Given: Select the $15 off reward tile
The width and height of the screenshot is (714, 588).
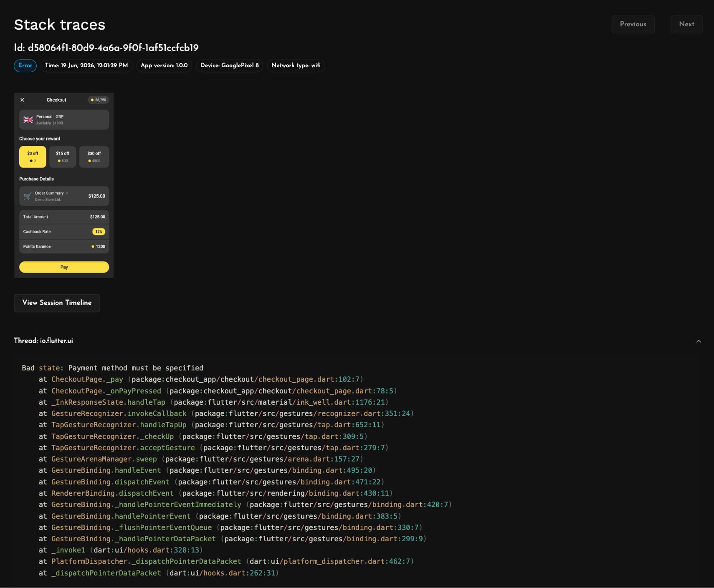Looking at the screenshot, I should (63, 157).
